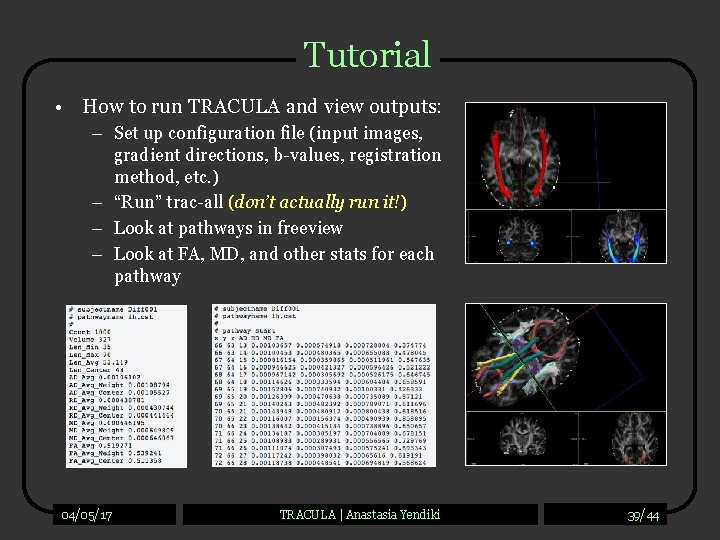Screen dimensions: 720x540
Task: Click the 'Len_Center' stats row
Action: point(96,370)
